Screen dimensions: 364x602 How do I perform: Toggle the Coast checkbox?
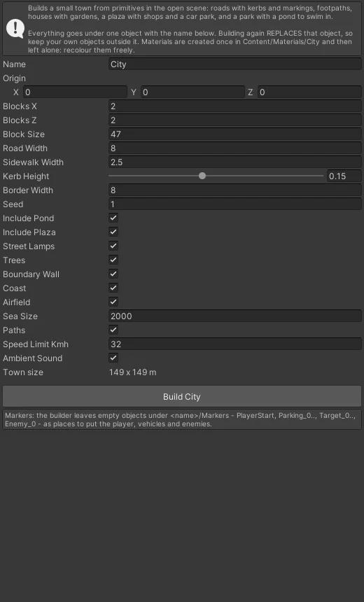tap(113, 288)
